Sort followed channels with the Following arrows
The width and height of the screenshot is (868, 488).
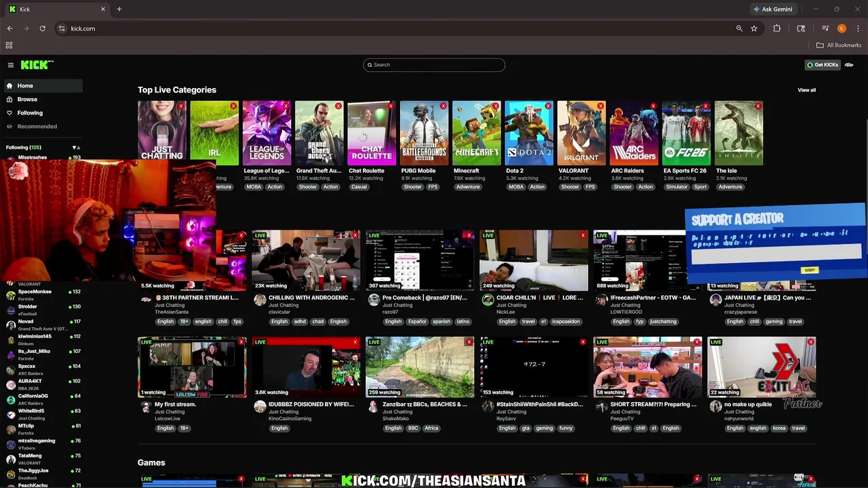click(76, 148)
